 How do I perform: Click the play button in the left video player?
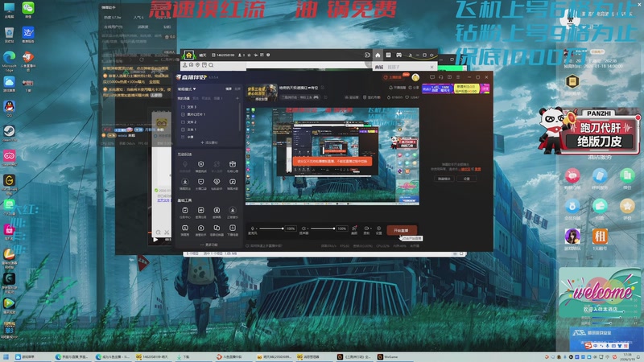click(x=155, y=240)
